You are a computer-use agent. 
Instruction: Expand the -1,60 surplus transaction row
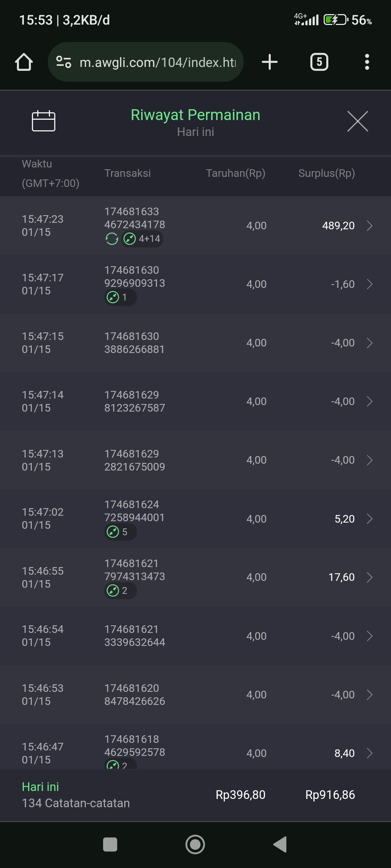369,284
